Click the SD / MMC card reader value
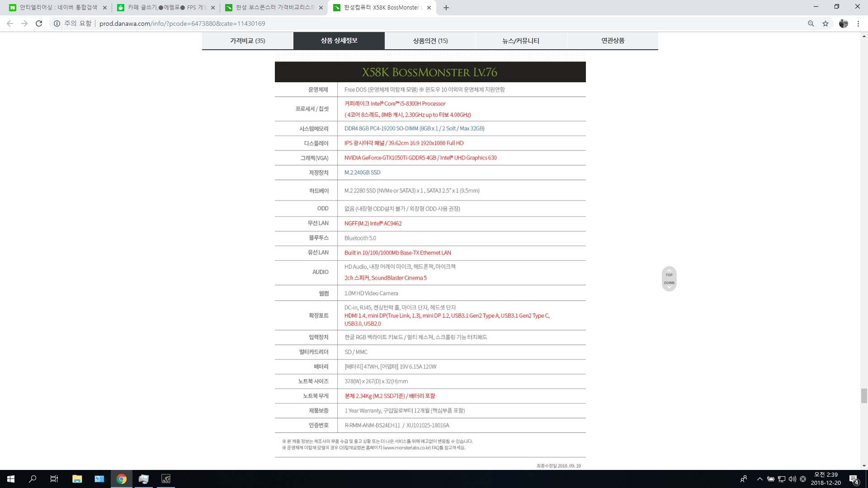868x488 pixels. tap(356, 352)
